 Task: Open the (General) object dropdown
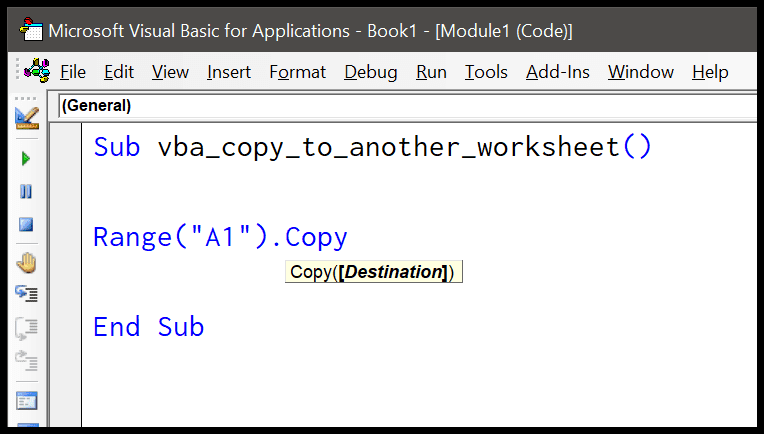(x=407, y=106)
